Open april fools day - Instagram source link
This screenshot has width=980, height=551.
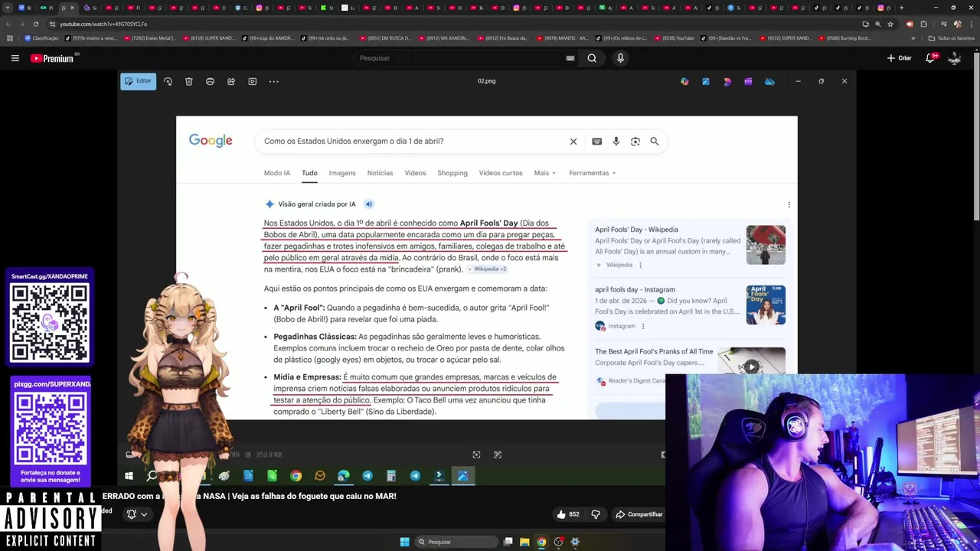point(635,290)
